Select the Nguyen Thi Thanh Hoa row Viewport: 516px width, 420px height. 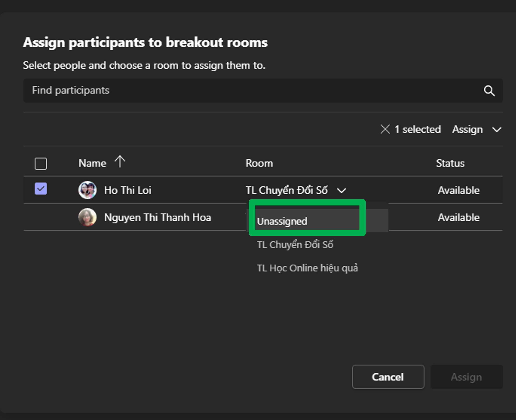tap(157, 217)
